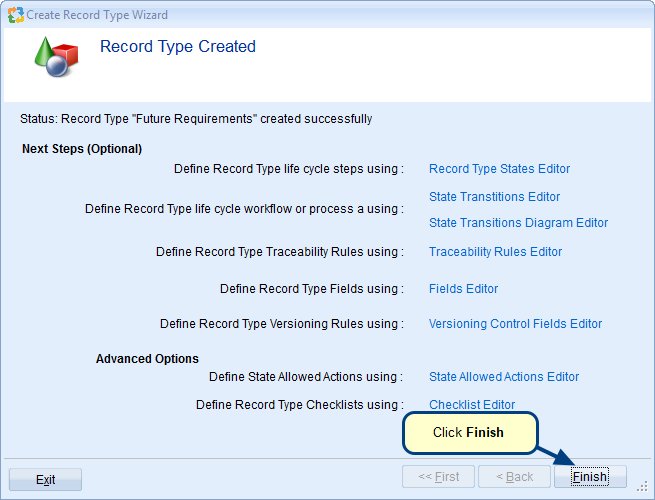Open Versioning Control Fields Editor
Viewport: 655px width, 500px height.
click(515, 324)
